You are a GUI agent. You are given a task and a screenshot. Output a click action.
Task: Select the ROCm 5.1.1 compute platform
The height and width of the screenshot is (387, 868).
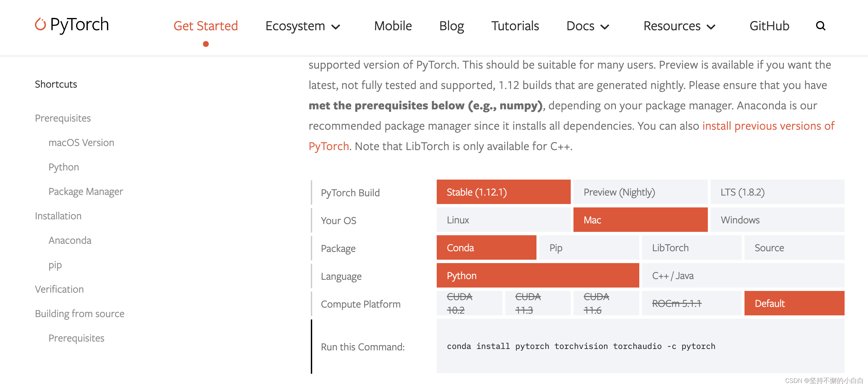pyautogui.click(x=692, y=303)
